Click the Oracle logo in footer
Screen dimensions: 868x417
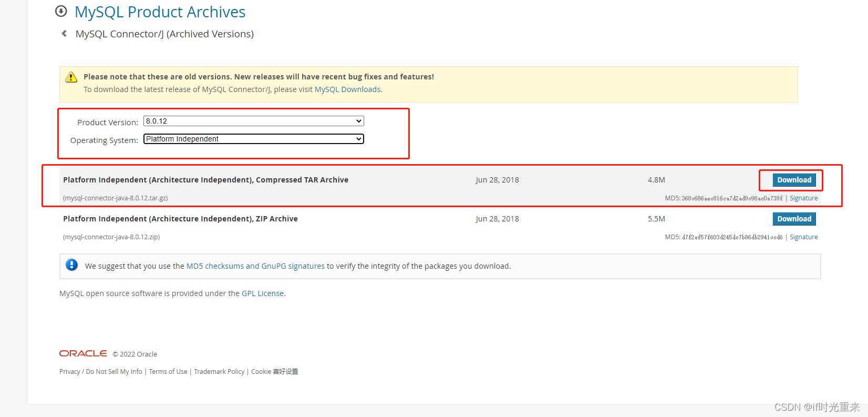pos(83,353)
